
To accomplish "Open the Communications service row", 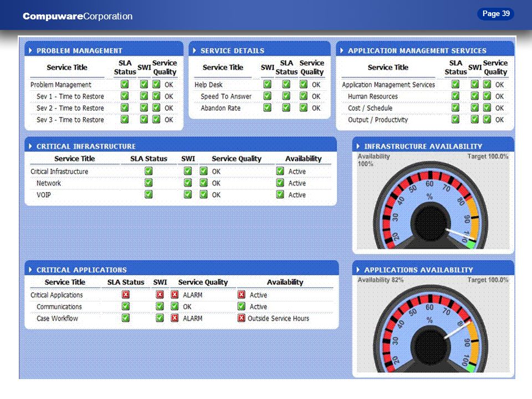I will [x=182, y=306].
